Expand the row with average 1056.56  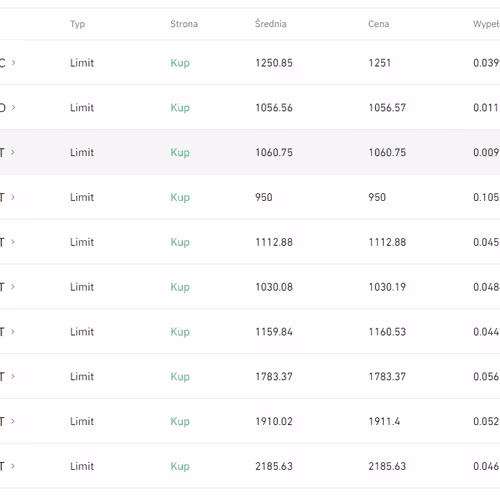pyautogui.click(x=13, y=107)
